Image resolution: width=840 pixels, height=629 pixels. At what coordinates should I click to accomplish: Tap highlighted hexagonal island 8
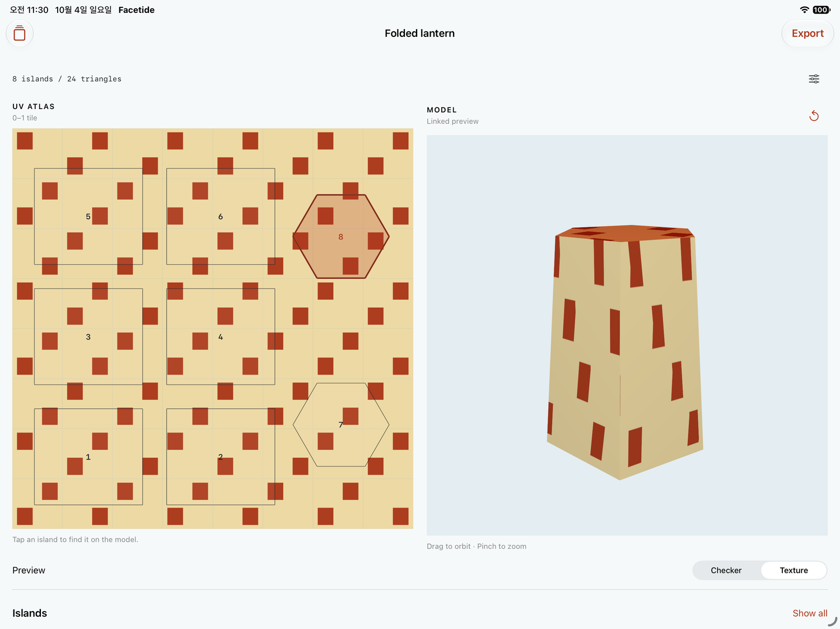(341, 236)
